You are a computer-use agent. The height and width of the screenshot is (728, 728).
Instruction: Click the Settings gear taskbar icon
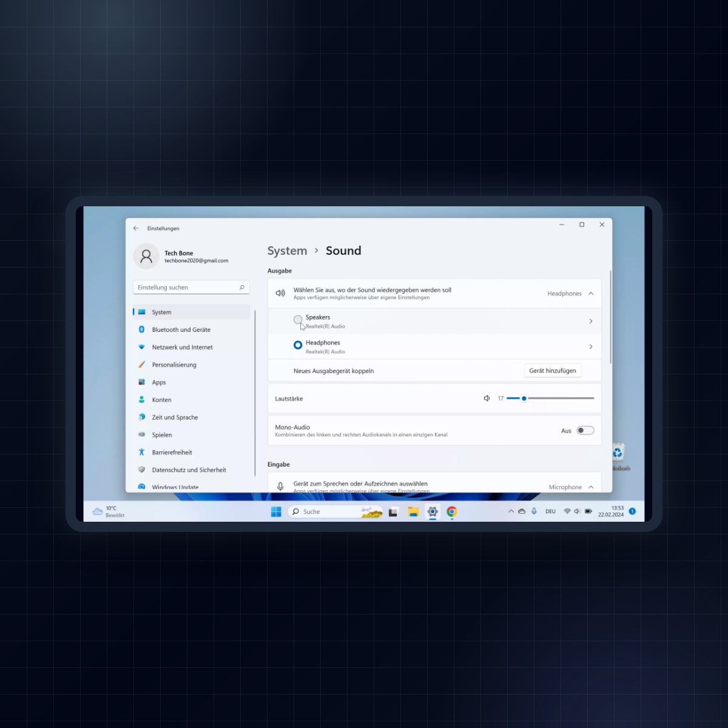(x=433, y=511)
